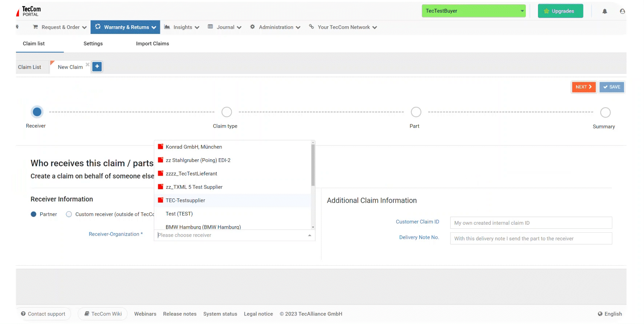The width and height of the screenshot is (644, 325).
Task: Close the New Claim tab
Action: (x=87, y=65)
